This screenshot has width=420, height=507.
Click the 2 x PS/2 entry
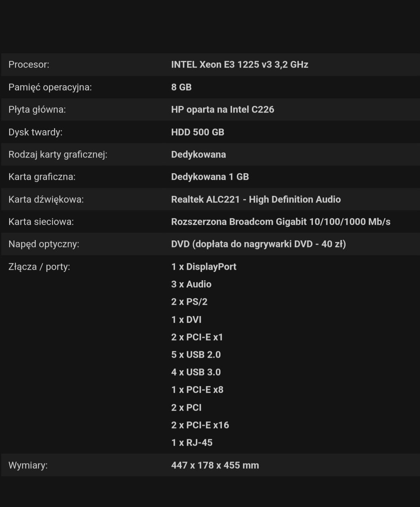point(189,302)
